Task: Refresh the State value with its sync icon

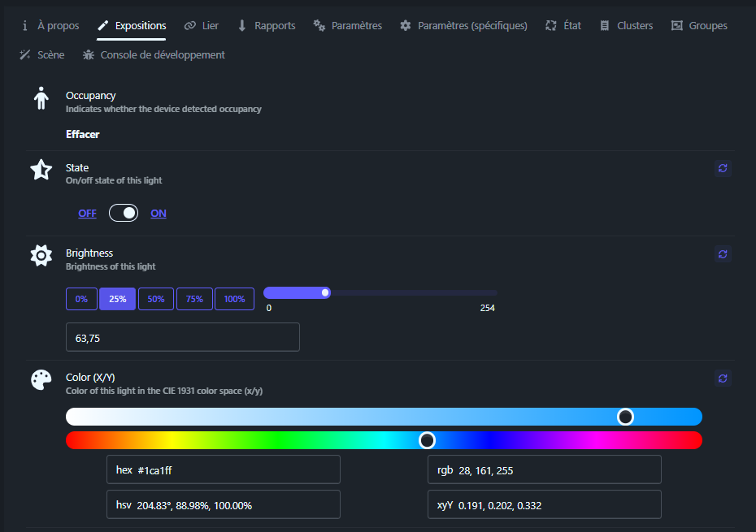Action: tap(723, 168)
